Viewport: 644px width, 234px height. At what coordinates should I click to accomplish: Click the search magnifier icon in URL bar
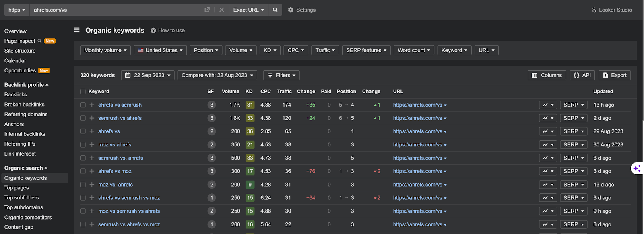275,10
